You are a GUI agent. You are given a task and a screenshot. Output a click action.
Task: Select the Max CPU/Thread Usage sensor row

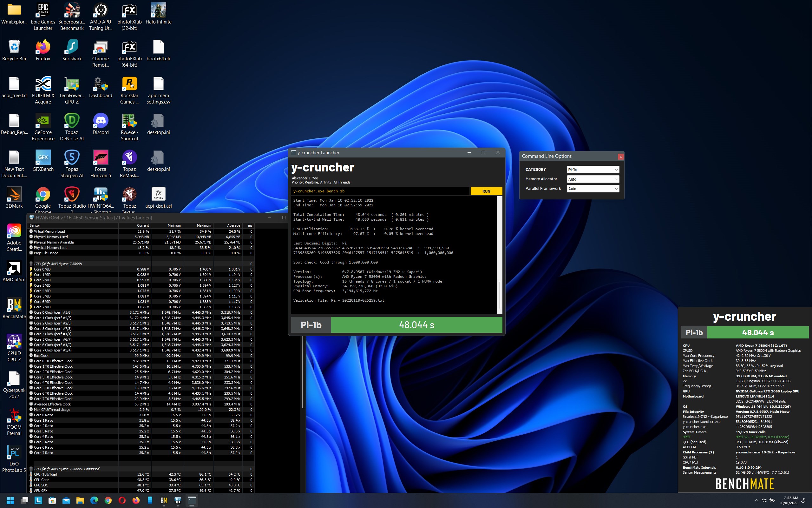[141, 410]
